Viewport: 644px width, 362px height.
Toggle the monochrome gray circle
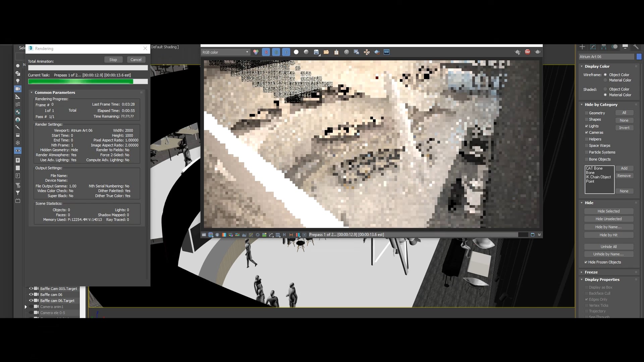tap(306, 52)
